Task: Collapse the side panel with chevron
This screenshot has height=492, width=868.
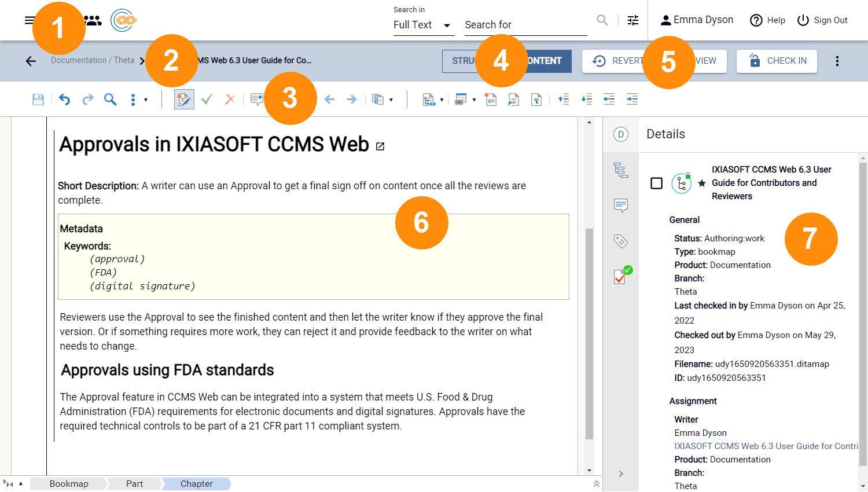Action: pos(621,473)
